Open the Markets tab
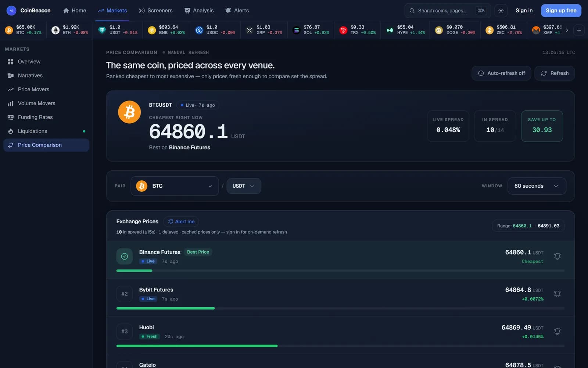This screenshot has height=368, width=588. click(x=112, y=11)
